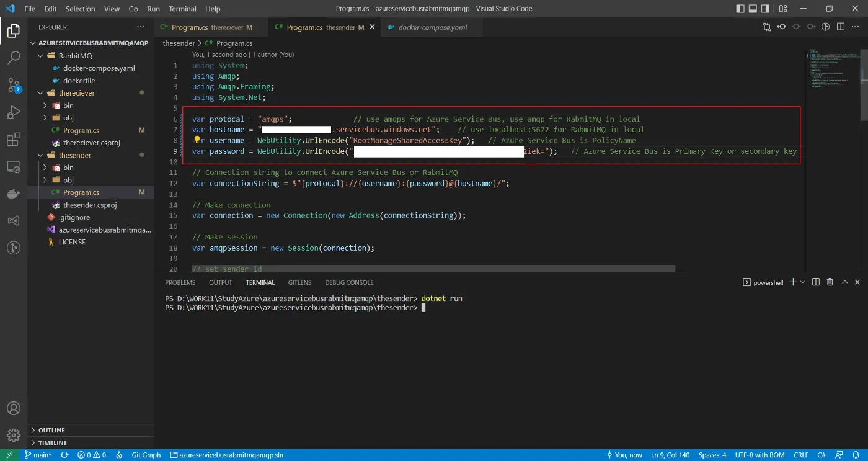The width and height of the screenshot is (868, 461).
Task: Collapse the thesender folder
Action: [41, 155]
